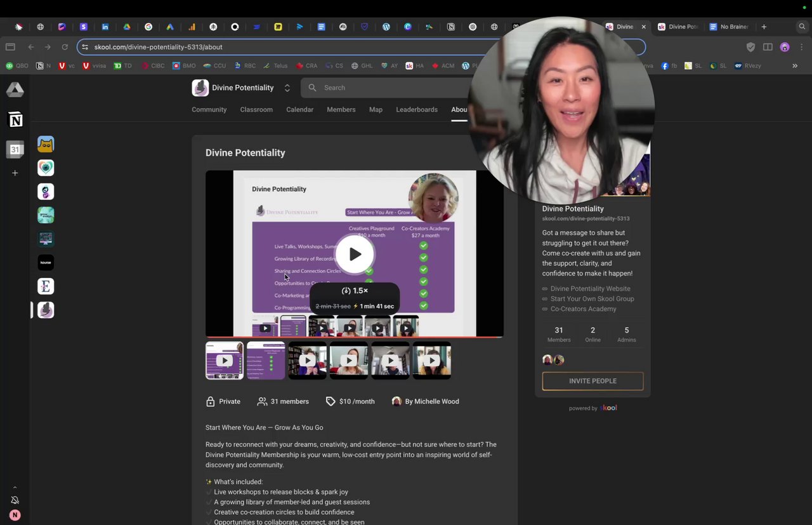This screenshot has width=812, height=525.
Task: Select the fifth video thumbnail
Action: click(390, 361)
